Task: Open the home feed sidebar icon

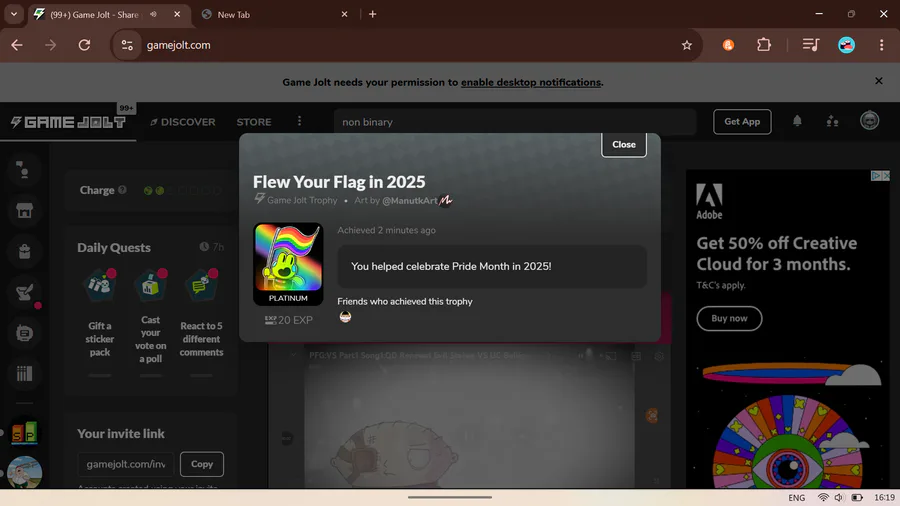Action: [24, 170]
